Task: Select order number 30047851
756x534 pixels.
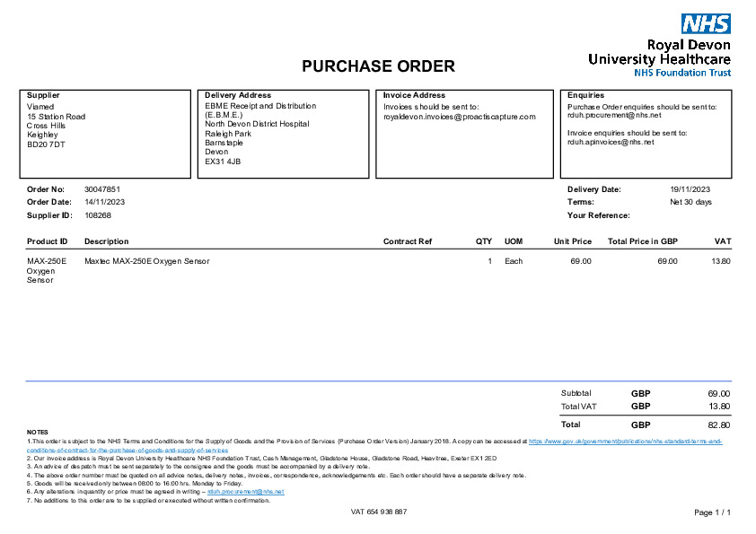Action: pos(102,189)
